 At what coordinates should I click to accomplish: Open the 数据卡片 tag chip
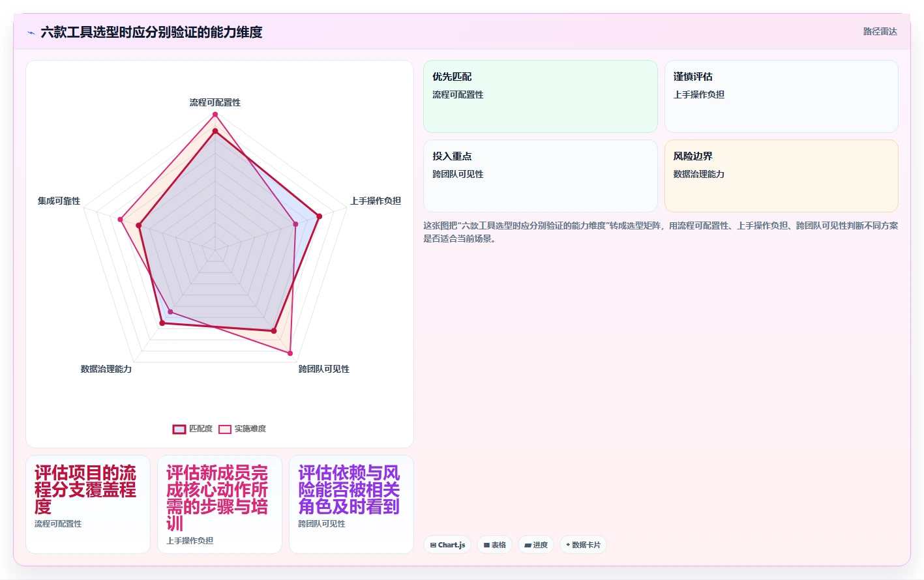tap(583, 545)
